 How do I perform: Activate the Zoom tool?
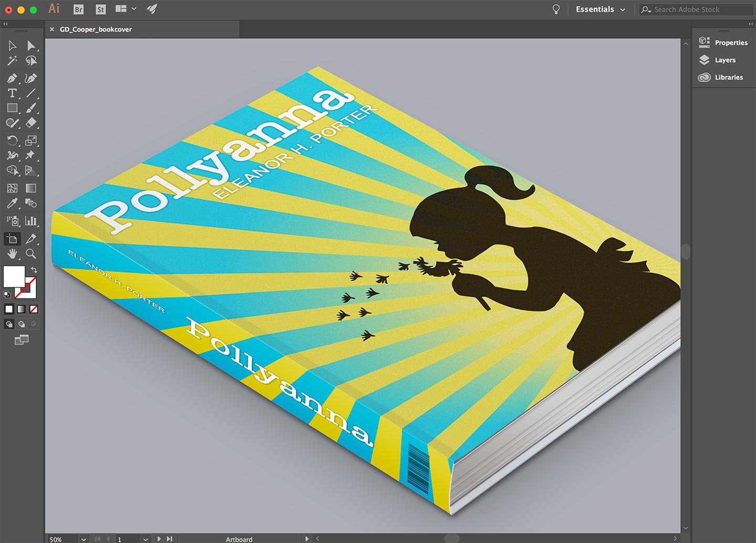tap(31, 254)
